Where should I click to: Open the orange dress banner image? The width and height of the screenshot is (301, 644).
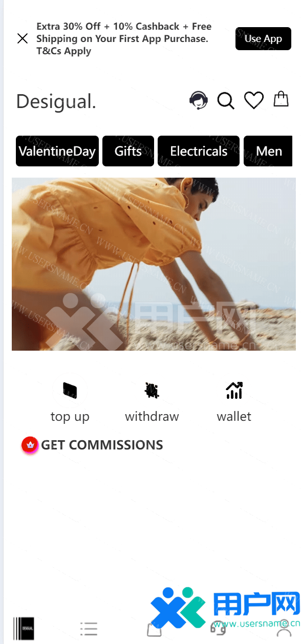(x=154, y=264)
